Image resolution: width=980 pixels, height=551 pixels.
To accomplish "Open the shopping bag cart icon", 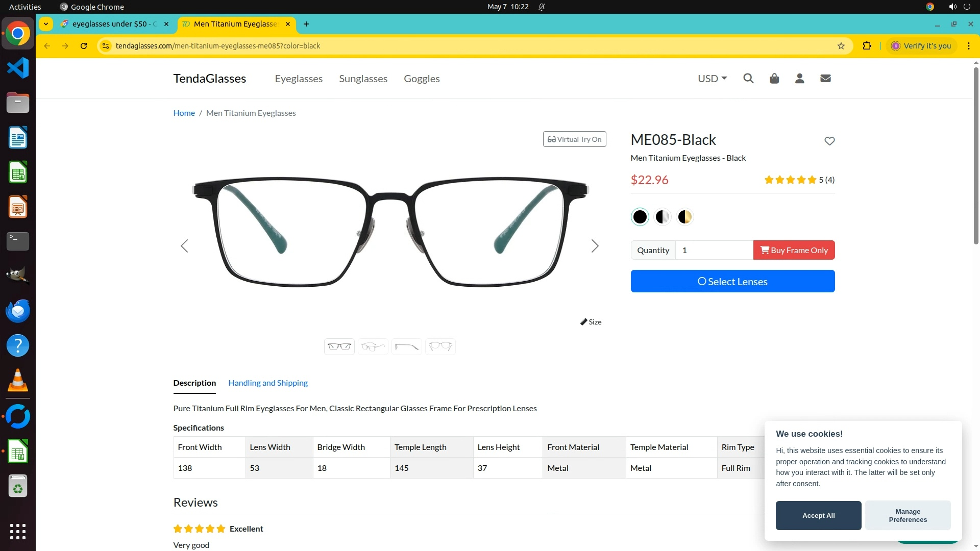I will coord(774,79).
